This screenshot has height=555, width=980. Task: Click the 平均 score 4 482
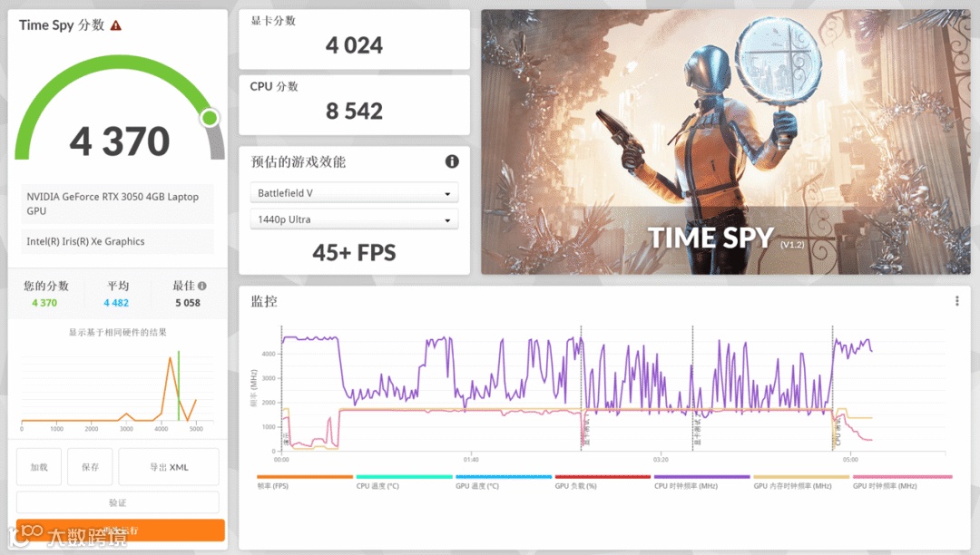[116, 303]
